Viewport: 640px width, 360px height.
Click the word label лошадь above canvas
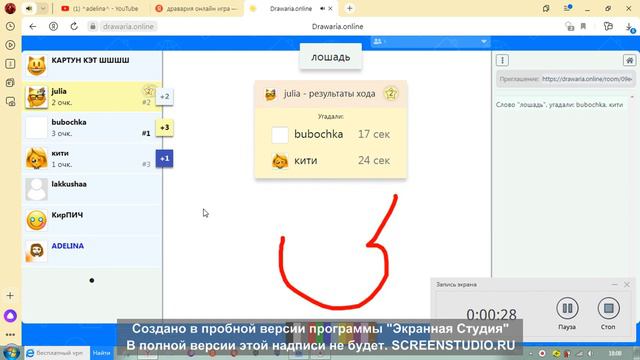pos(331,58)
